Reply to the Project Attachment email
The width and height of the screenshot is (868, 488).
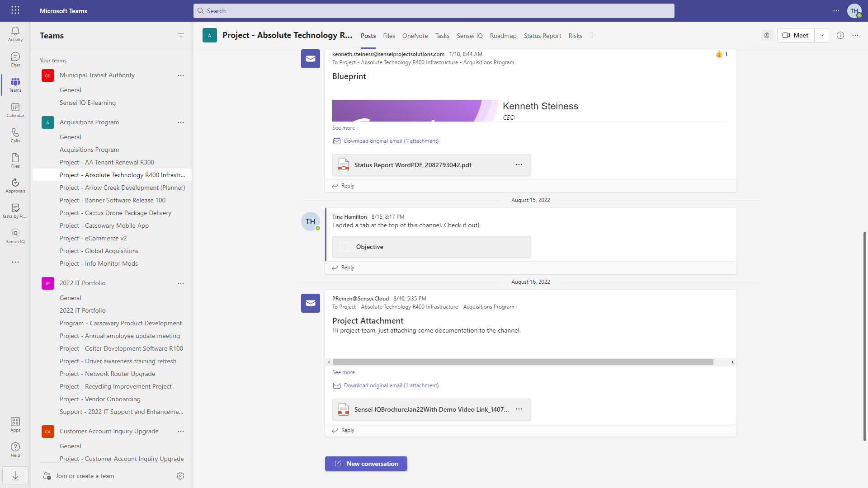pyautogui.click(x=343, y=430)
